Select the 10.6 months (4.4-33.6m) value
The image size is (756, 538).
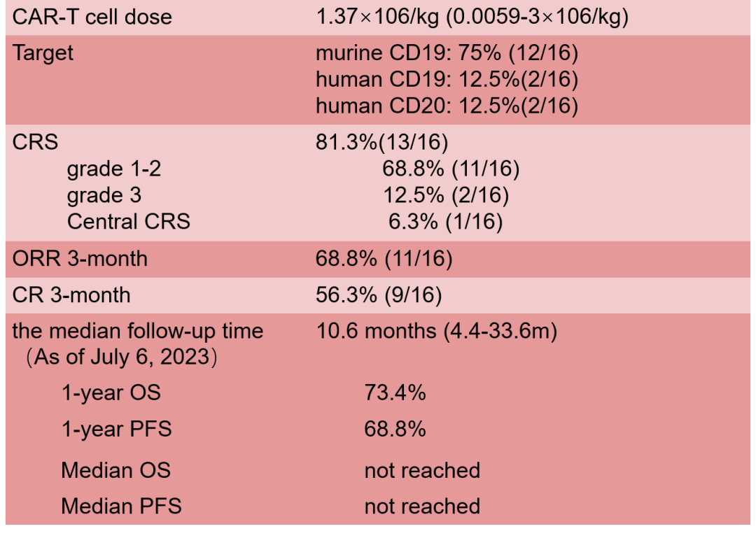click(437, 330)
